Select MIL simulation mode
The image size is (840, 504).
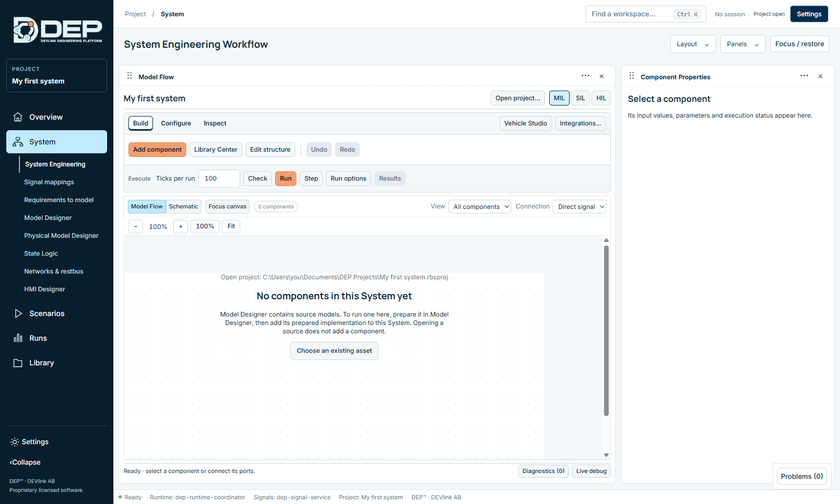[x=559, y=98]
